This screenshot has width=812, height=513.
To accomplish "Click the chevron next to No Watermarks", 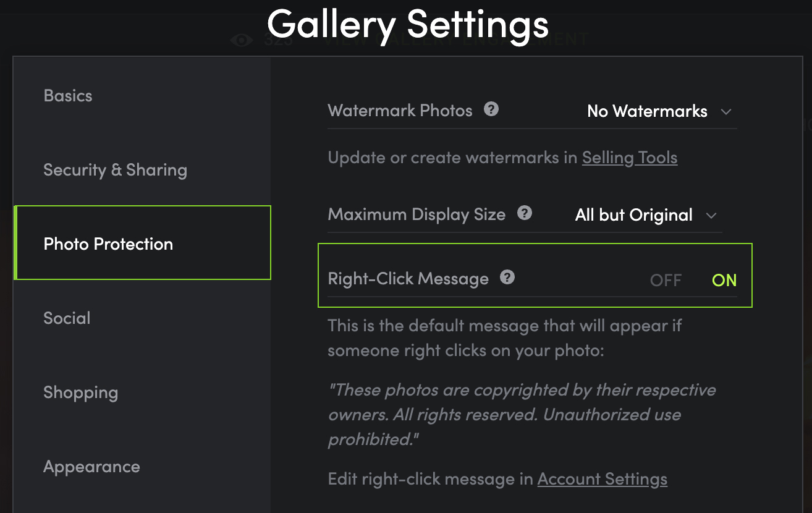I will pos(726,112).
